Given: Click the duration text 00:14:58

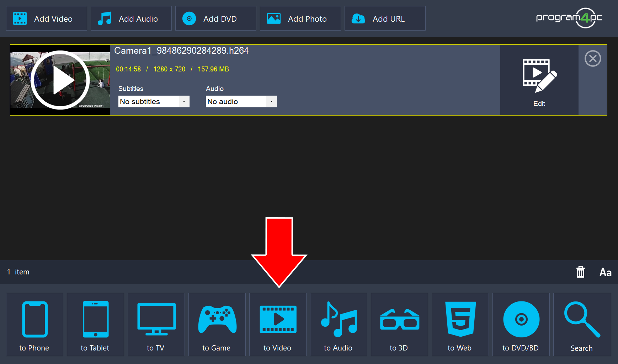Looking at the screenshot, I should coord(128,69).
